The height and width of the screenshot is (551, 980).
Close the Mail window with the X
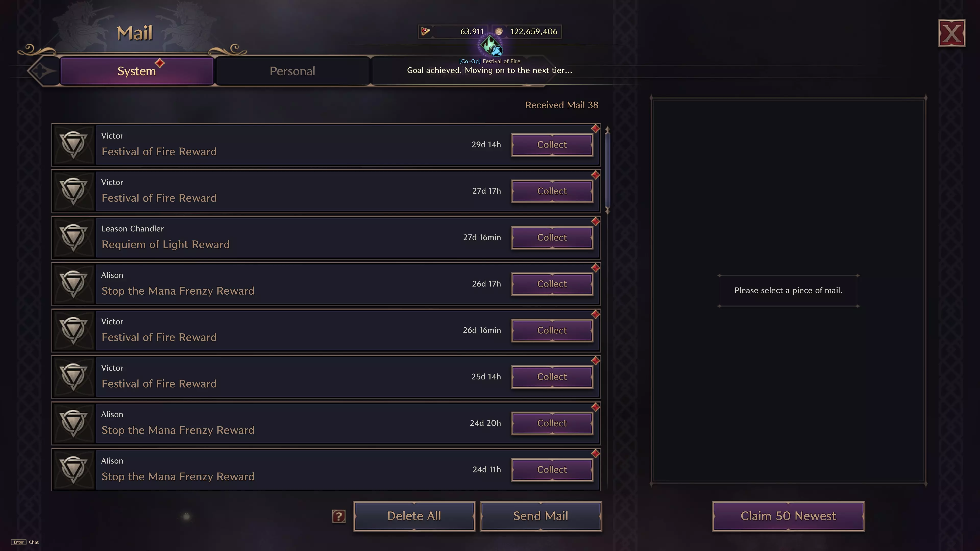(951, 33)
